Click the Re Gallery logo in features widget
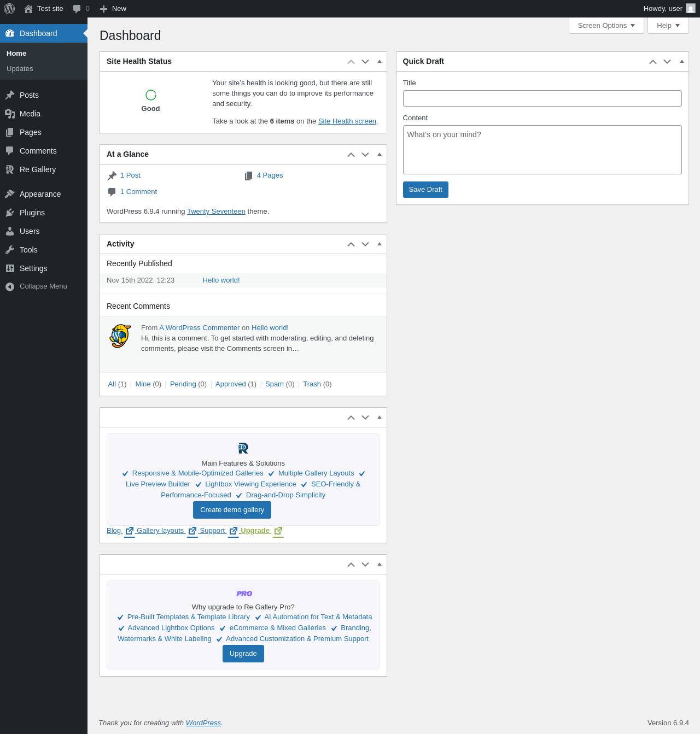 tap(243, 448)
